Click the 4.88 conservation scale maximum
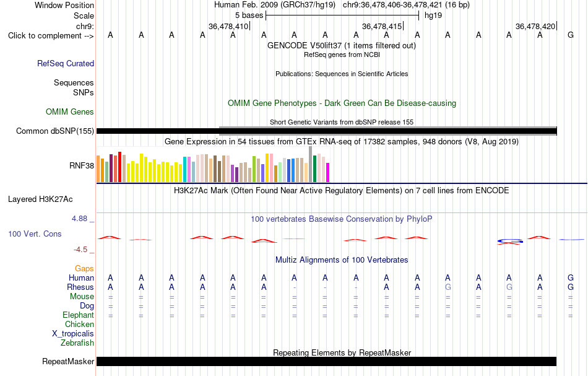The height and width of the screenshot is (376, 588). [79, 219]
